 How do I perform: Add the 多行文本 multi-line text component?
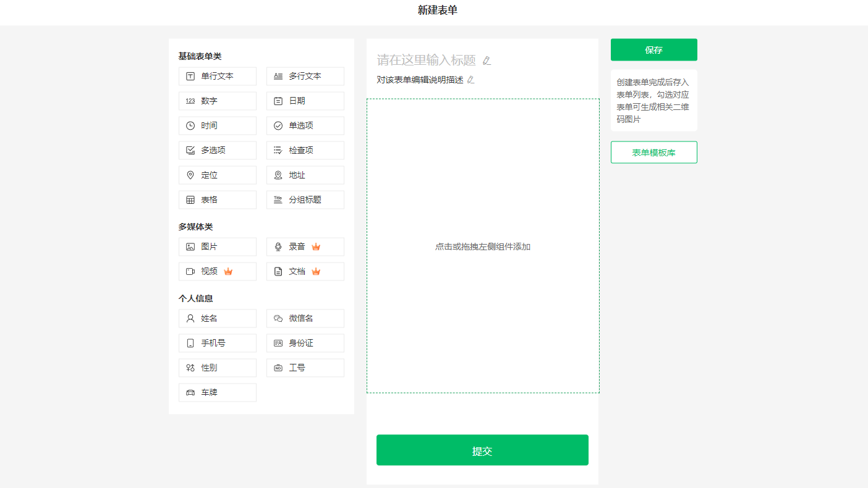pyautogui.click(x=305, y=76)
